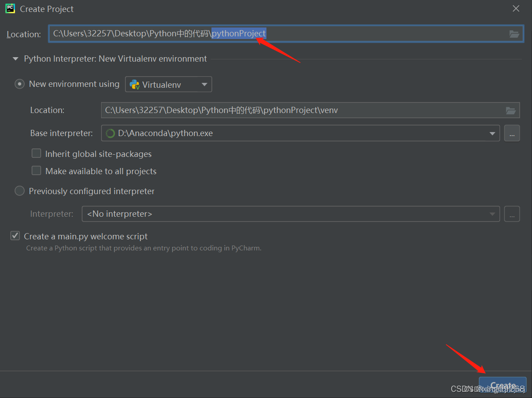Open folder browser for project Location

coord(514,34)
